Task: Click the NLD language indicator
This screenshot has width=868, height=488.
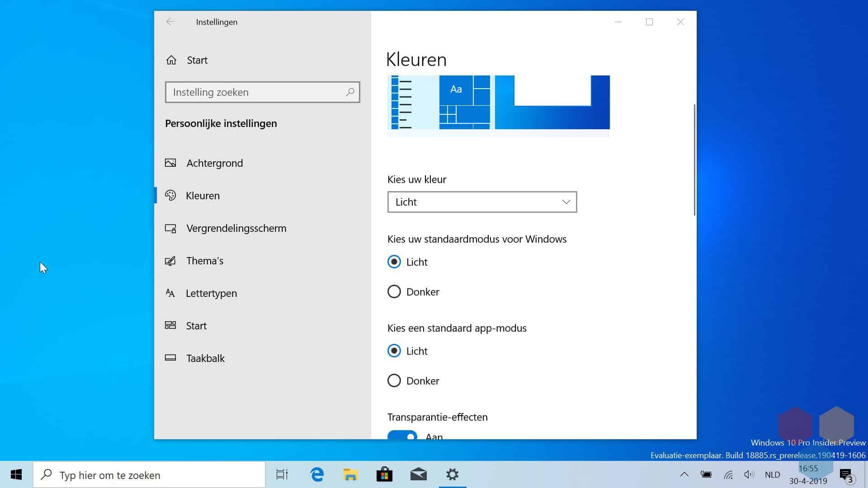Action: [773, 474]
